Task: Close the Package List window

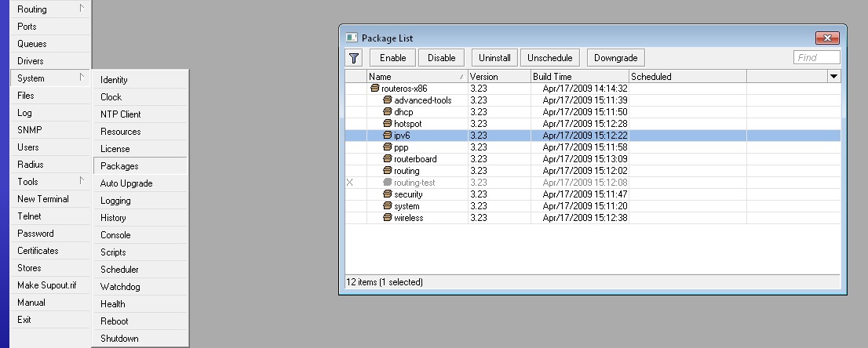Action: [828, 38]
